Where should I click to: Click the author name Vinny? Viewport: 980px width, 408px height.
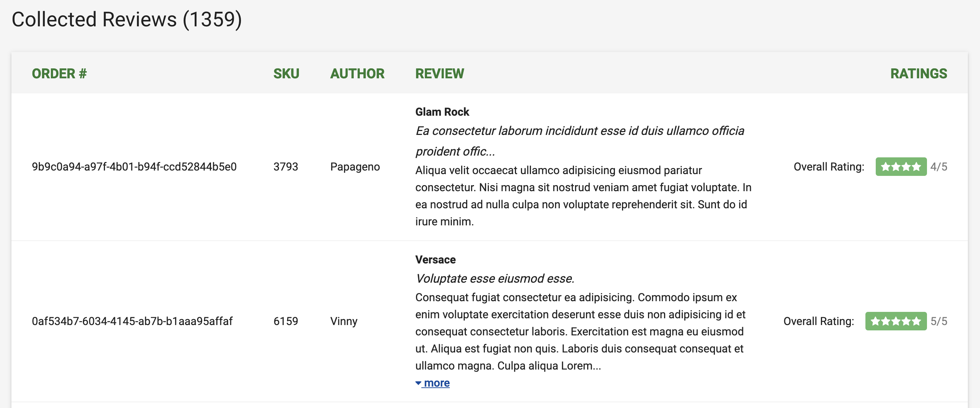pos(343,321)
